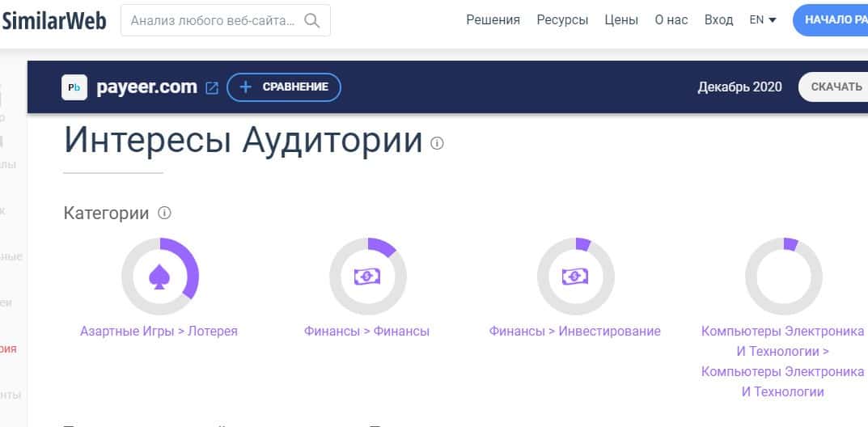Screen dimensions: 868x427
Task: Click the spade icon in lottery chart
Action: 159,276
